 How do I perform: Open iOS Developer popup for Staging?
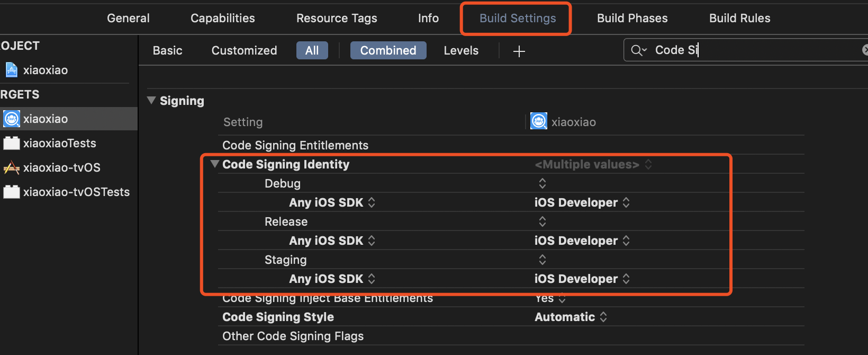pyautogui.click(x=582, y=279)
